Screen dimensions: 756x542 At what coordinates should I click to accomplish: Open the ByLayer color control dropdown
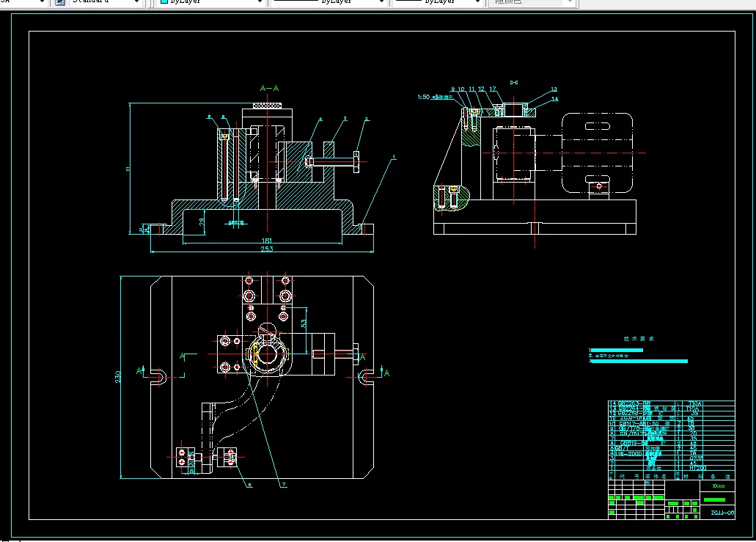click(211, 1)
